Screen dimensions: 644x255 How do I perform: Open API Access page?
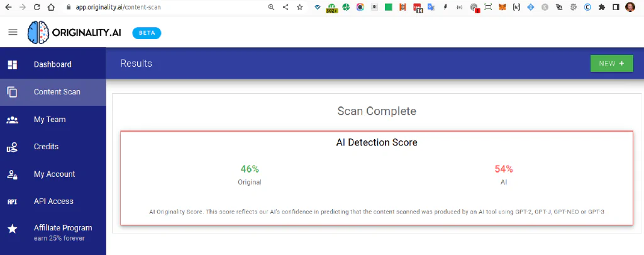53,201
